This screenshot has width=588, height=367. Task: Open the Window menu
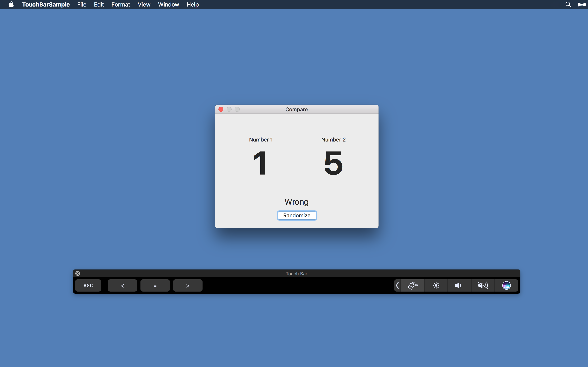pyautogui.click(x=168, y=5)
